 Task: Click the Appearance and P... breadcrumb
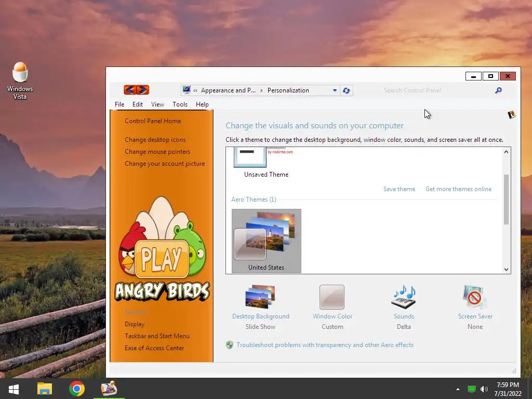coord(229,90)
